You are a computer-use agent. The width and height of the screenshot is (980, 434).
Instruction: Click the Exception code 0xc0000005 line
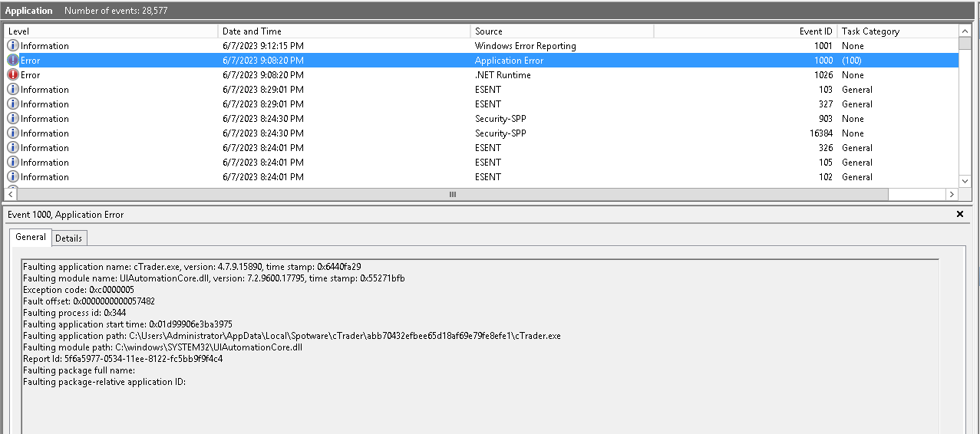(79, 290)
